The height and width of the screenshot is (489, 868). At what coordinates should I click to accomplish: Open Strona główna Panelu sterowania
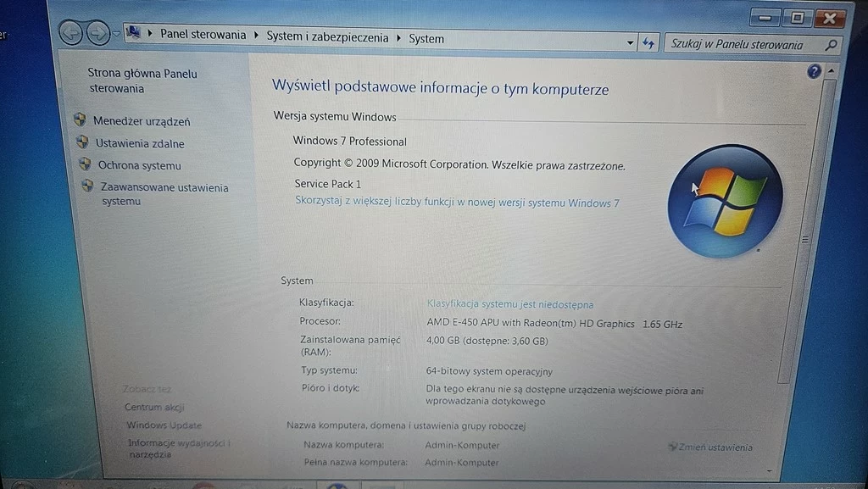142,81
